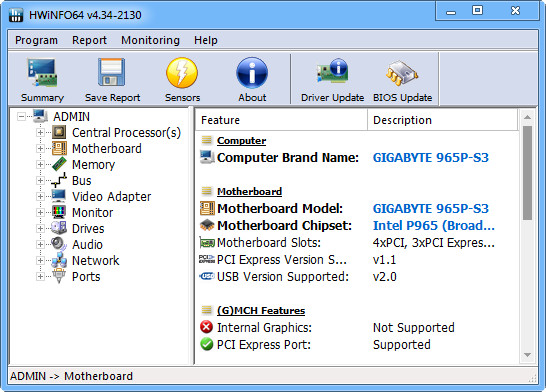546x392 pixels.
Task: Close the HWiNFO64 window
Action: coord(515,10)
